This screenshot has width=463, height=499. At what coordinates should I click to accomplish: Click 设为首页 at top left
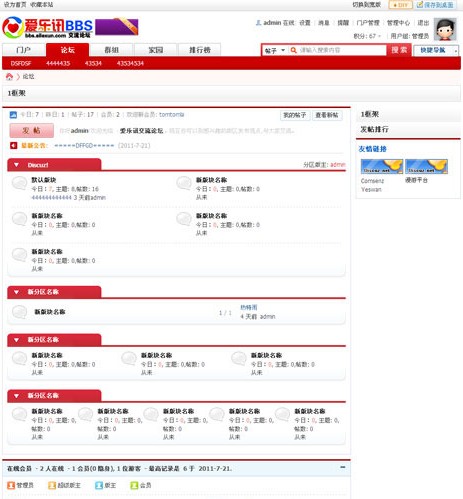tap(15, 5)
